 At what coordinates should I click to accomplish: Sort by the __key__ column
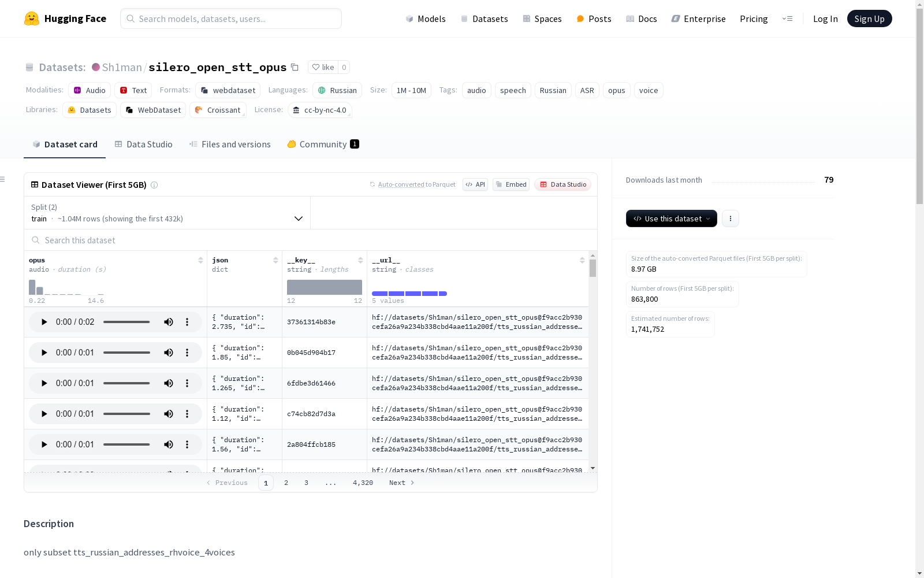coord(360,260)
